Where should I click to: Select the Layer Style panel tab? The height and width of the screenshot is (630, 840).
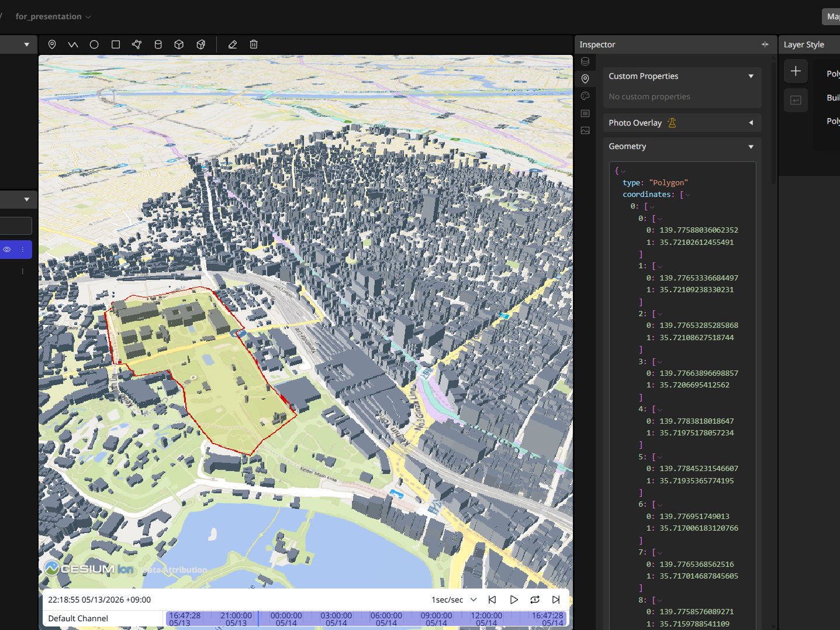point(804,44)
